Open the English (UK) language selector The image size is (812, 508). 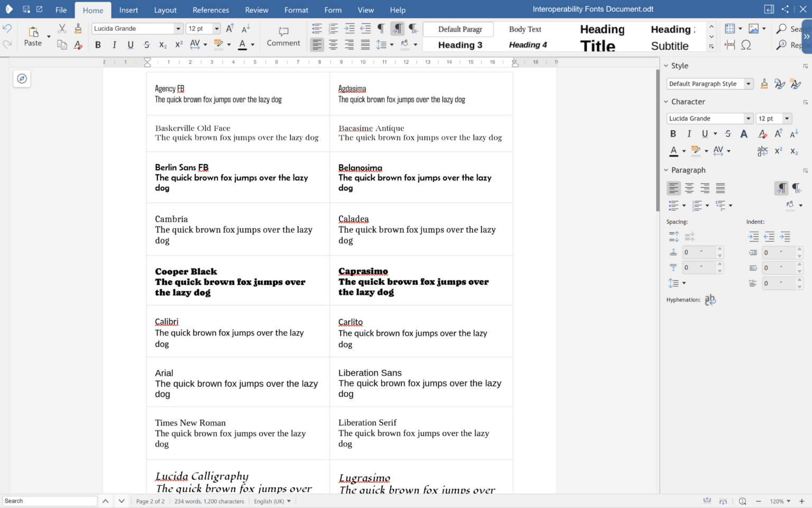coord(272,501)
